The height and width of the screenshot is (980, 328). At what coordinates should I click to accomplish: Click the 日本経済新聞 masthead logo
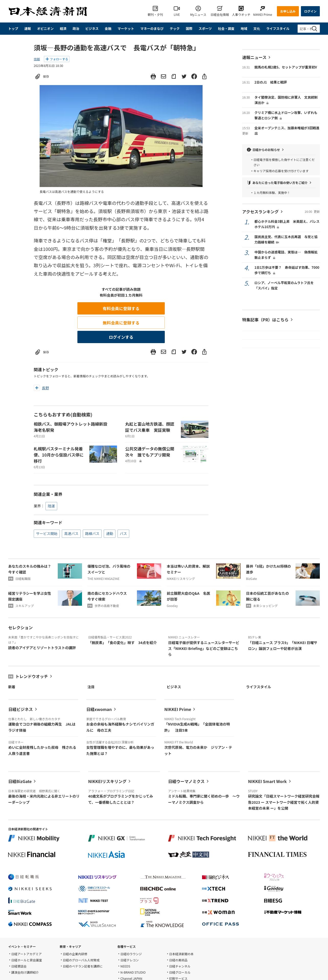tap(48, 11)
